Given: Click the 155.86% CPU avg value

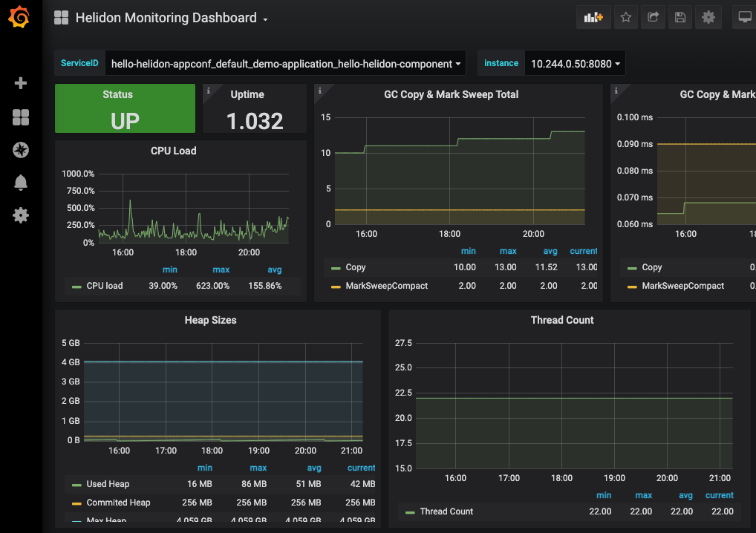Looking at the screenshot, I should (x=264, y=286).
